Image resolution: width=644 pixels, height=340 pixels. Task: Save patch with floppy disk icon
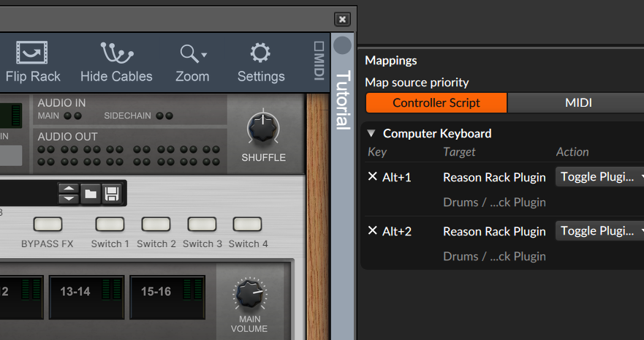[112, 194]
